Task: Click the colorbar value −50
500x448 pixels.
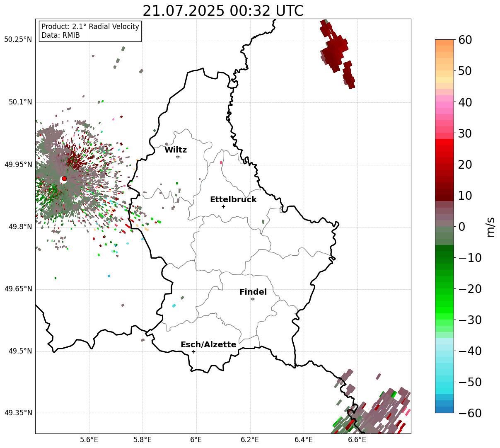Action: tap(470, 382)
